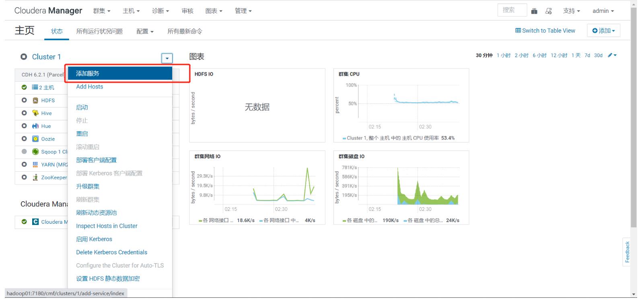This screenshot has width=644, height=299.
Task: Open 审核 in top navigation
Action: 187,11
